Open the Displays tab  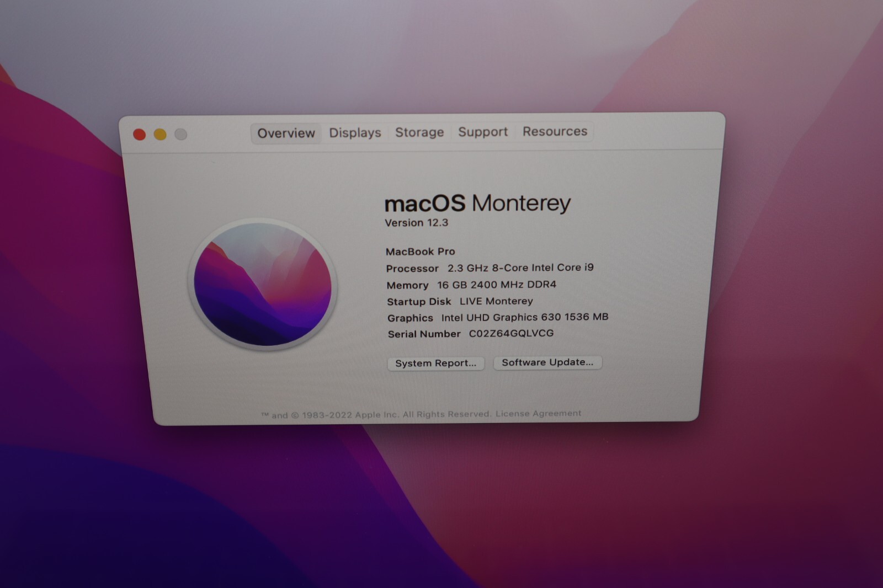click(x=355, y=133)
